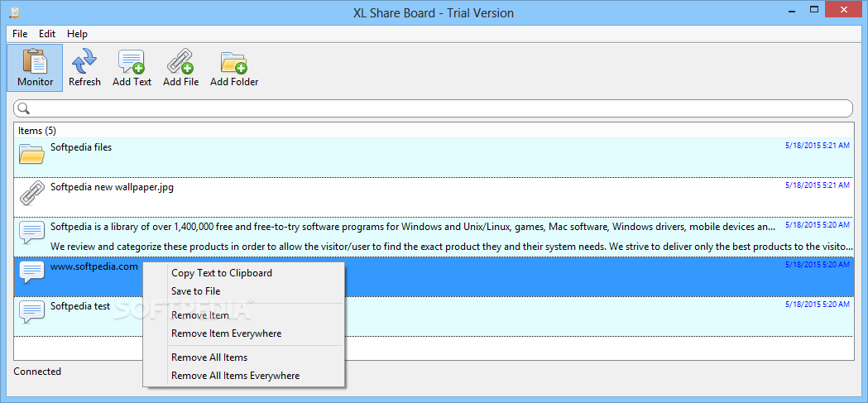Click the 5:21 AM timestamp of Softpedia files
Viewport: 868px width, 403px height.
coord(817,146)
